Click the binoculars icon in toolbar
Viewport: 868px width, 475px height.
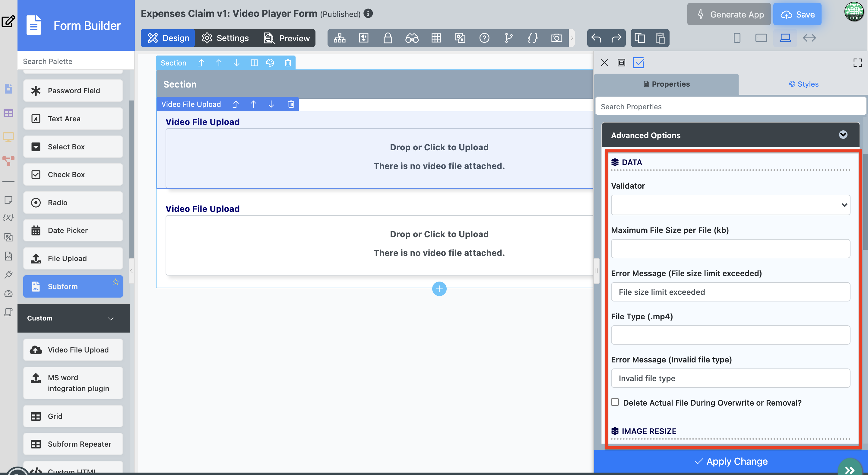(412, 38)
